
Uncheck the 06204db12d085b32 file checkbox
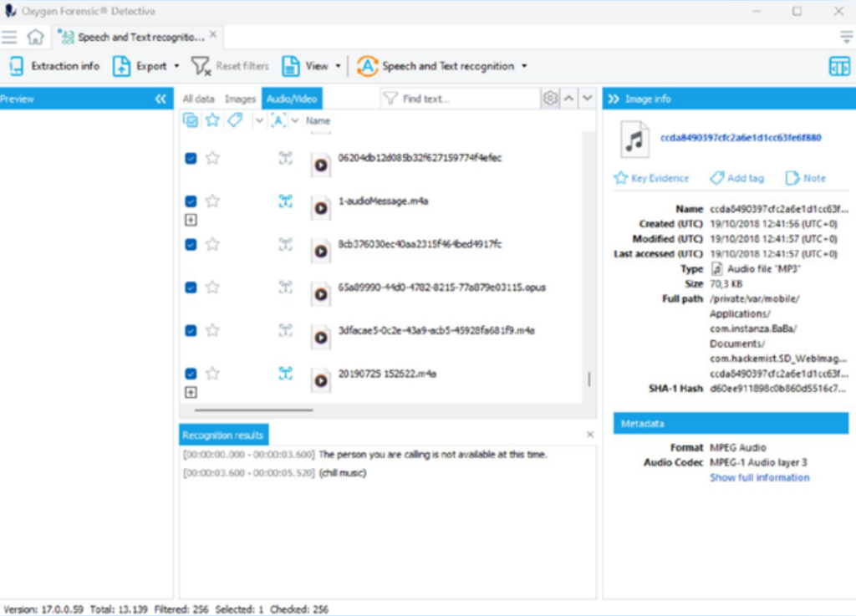click(191, 158)
